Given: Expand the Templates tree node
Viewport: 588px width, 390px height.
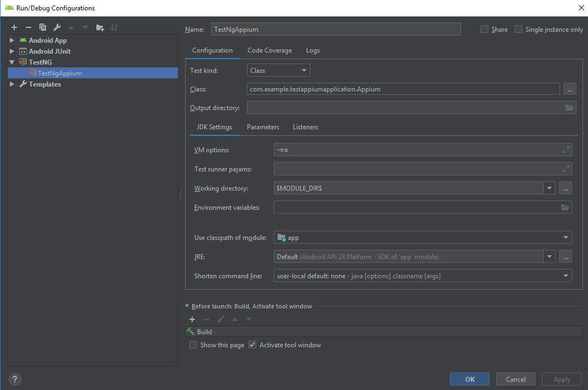Looking at the screenshot, I should 11,84.
